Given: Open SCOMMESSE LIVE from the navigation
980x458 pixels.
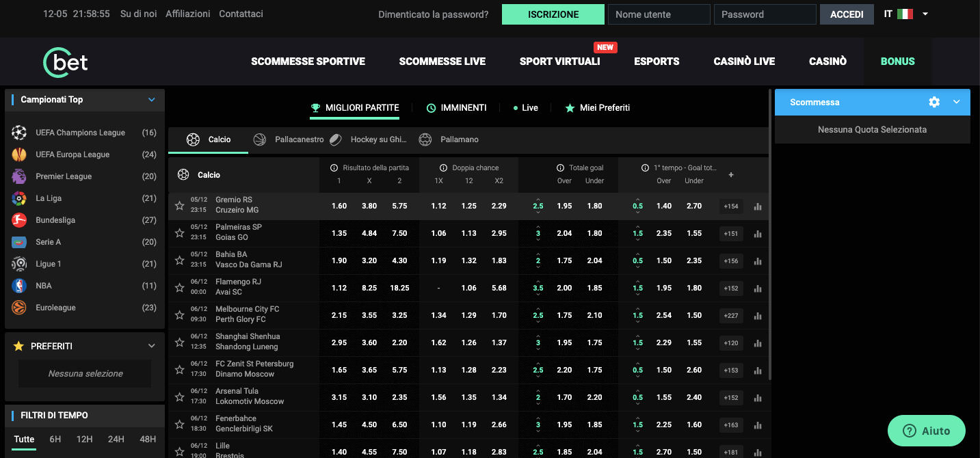Looking at the screenshot, I should pos(442,61).
